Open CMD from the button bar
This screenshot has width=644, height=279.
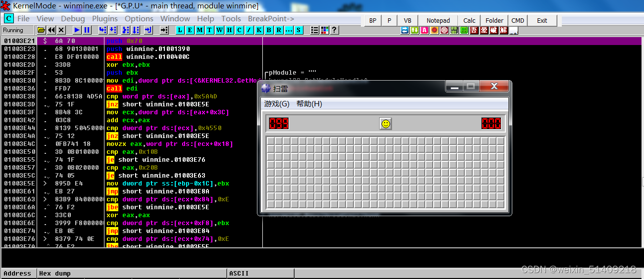click(x=518, y=20)
